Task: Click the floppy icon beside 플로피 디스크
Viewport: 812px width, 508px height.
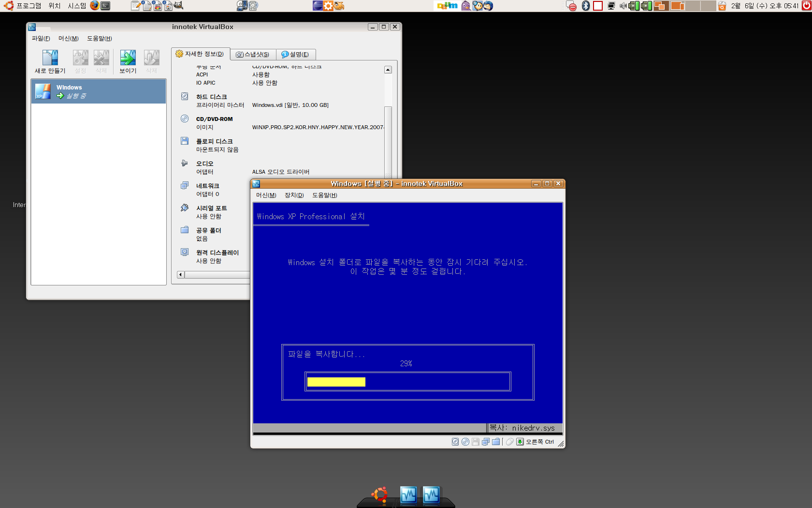Action: [185, 141]
